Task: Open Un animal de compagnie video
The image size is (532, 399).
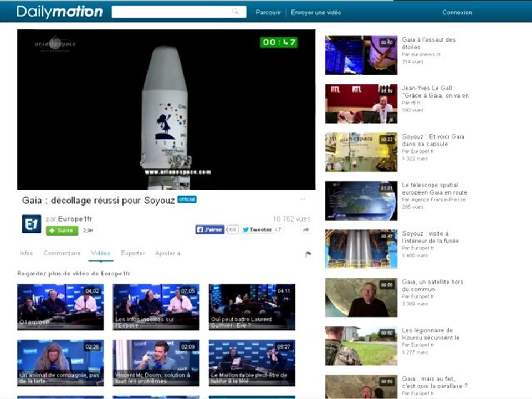Action: click(60, 363)
